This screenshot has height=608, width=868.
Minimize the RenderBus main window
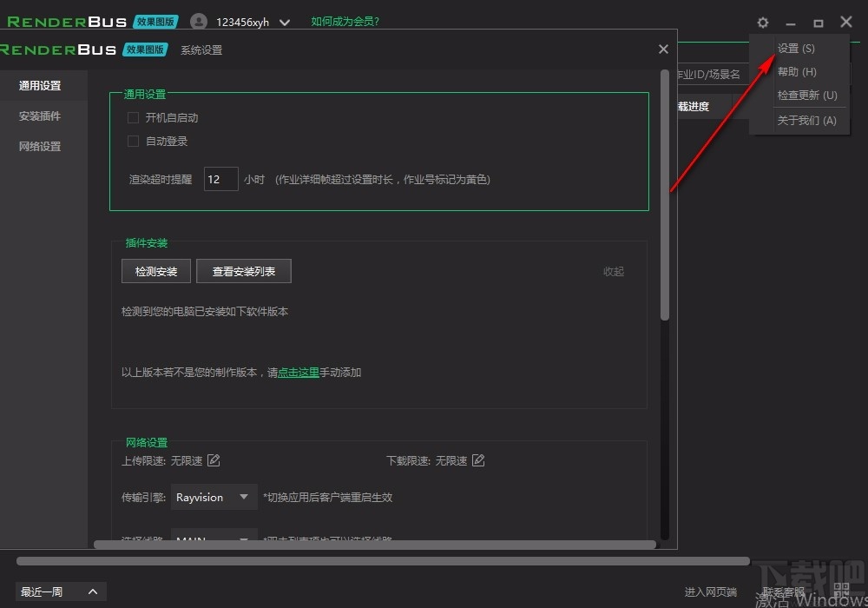(x=791, y=23)
